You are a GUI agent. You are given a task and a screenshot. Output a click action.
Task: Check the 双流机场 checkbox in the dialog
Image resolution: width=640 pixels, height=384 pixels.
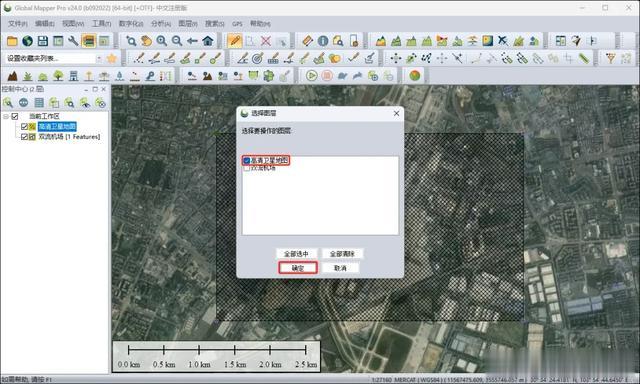click(x=246, y=168)
